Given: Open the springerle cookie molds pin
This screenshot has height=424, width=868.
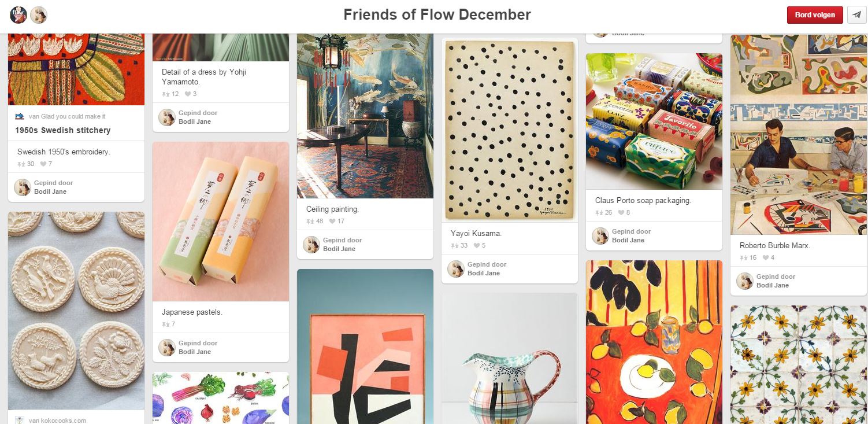Looking at the screenshot, I should point(76,311).
